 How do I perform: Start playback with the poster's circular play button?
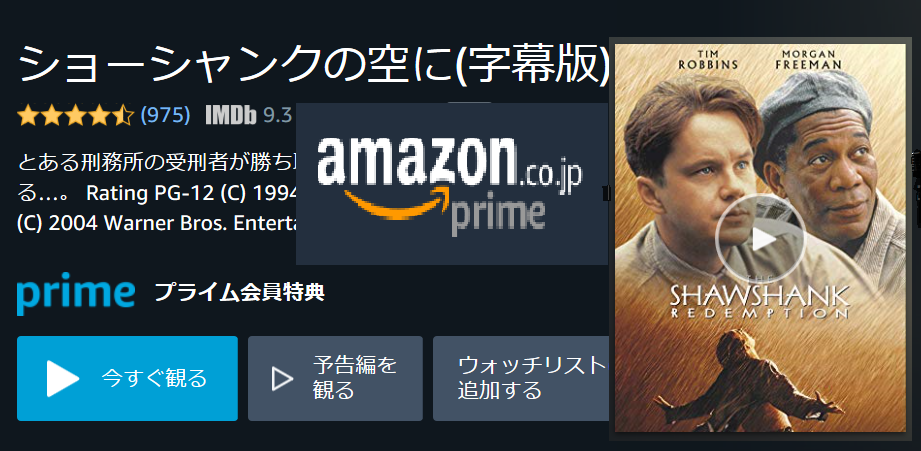coord(761,238)
